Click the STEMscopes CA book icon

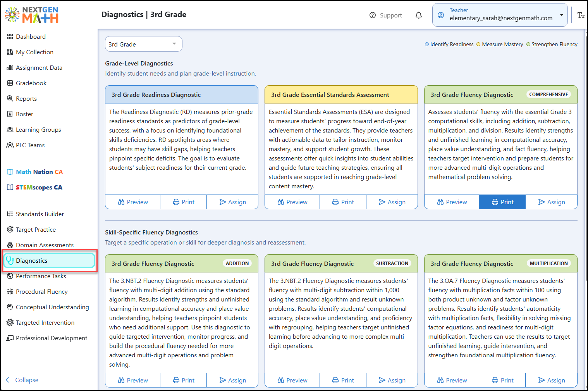tap(10, 187)
